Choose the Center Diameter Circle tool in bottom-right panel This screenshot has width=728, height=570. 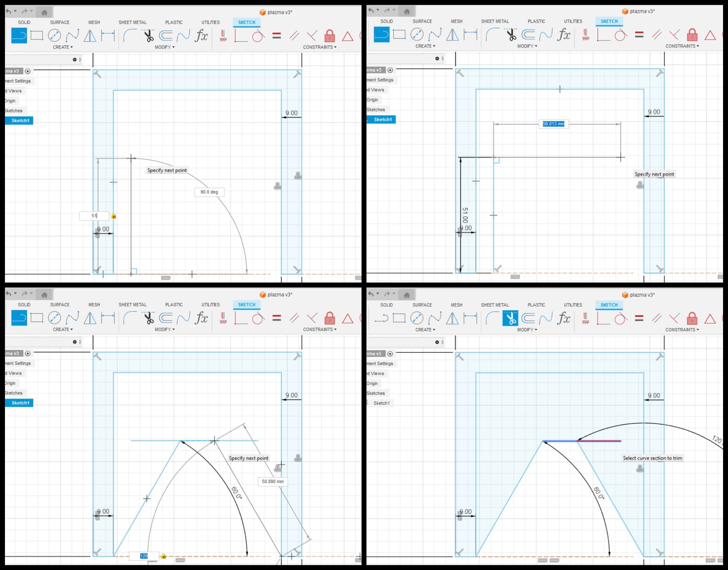417,318
